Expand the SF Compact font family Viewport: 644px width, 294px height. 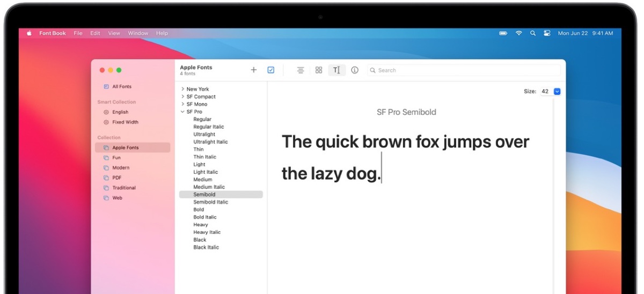[x=182, y=97]
